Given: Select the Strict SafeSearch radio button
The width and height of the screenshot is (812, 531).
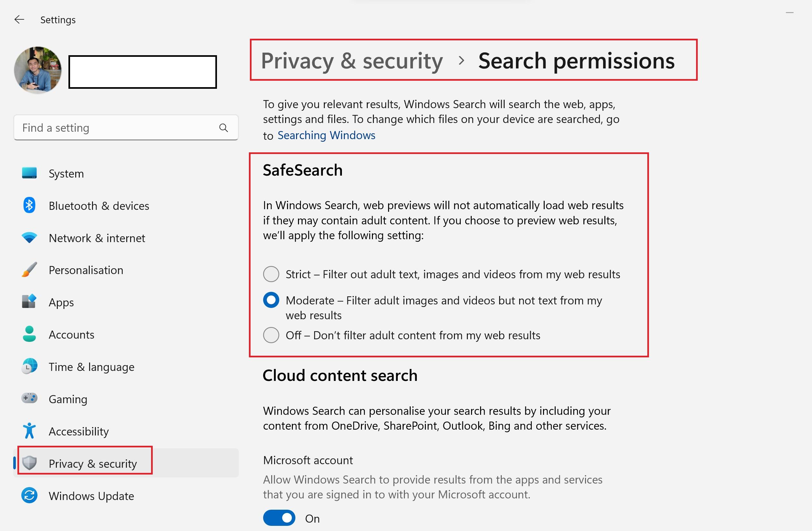Looking at the screenshot, I should pyautogui.click(x=271, y=274).
